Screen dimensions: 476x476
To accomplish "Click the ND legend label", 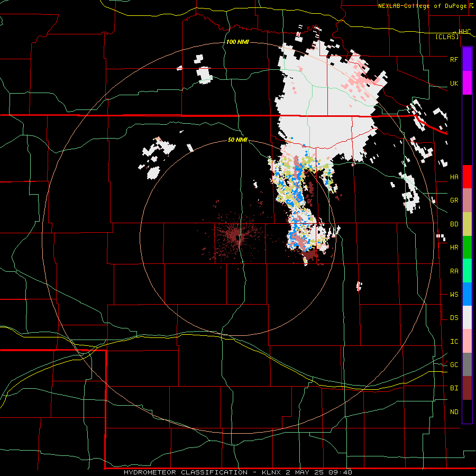I will (x=454, y=412).
